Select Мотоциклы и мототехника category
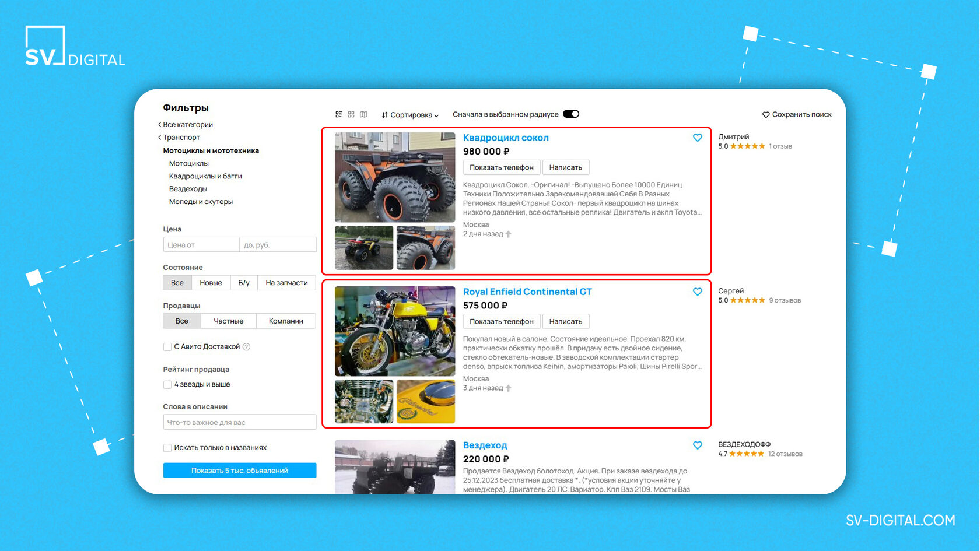The width and height of the screenshot is (980, 551). pos(211,150)
